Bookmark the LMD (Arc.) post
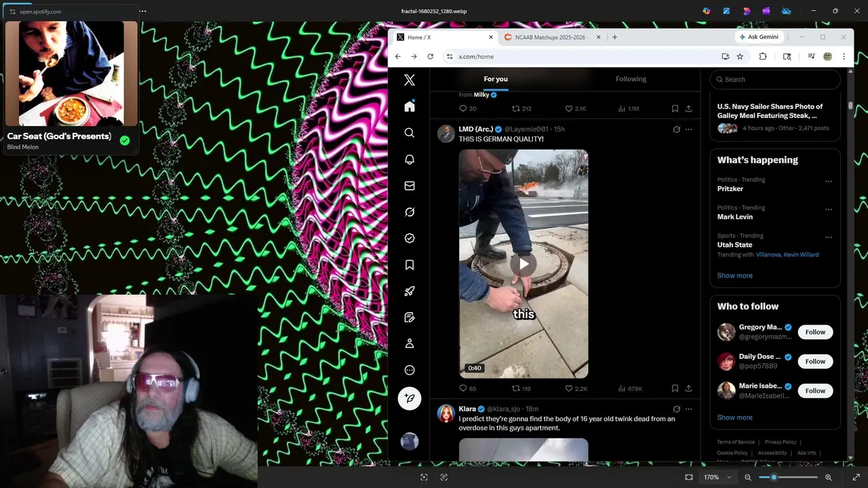Screen dimensions: 868x488 coord(675,388)
